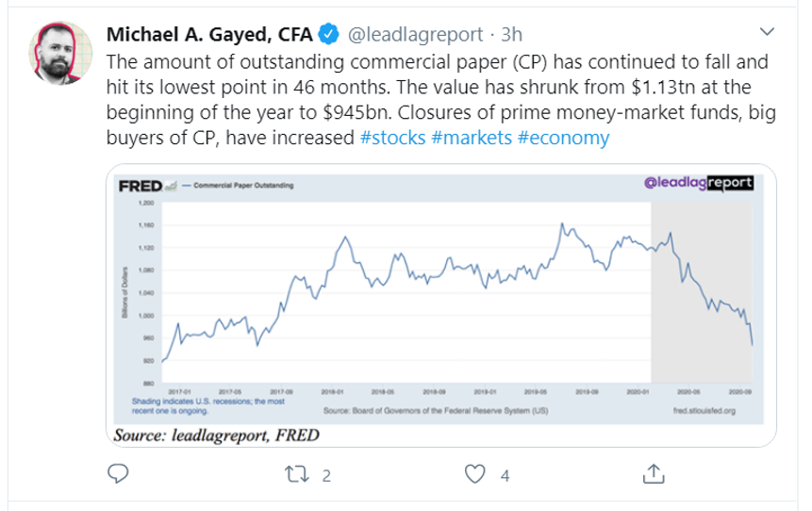This screenshot has width=812, height=511.
Task: Like the tweet with the heart icon
Action: coord(478,474)
